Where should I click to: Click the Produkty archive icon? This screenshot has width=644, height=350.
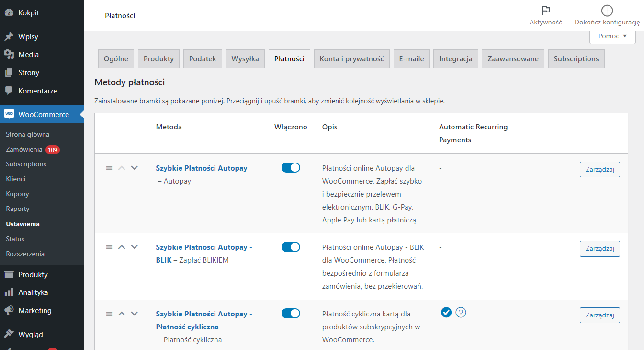(x=9, y=275)
